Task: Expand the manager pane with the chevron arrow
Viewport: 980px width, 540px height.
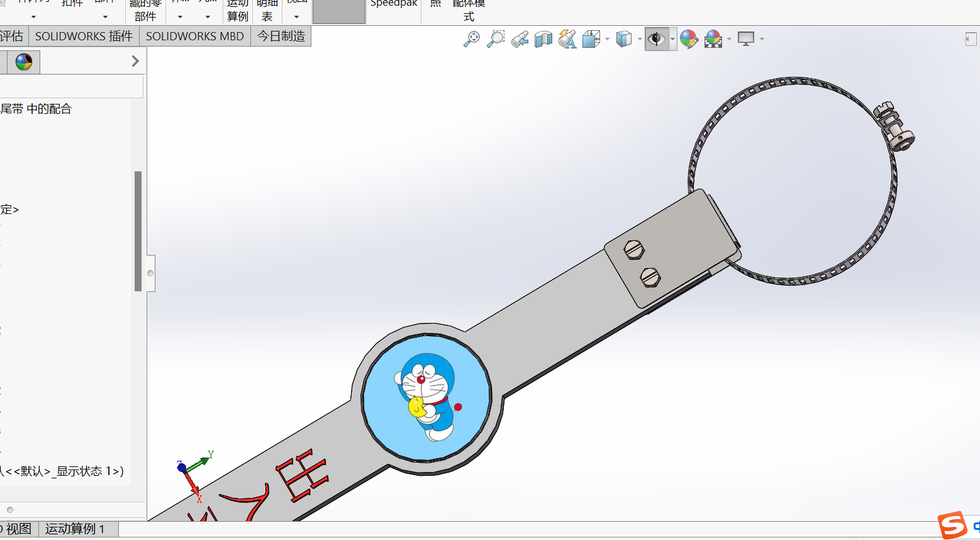Action: [x=135, y=61]
